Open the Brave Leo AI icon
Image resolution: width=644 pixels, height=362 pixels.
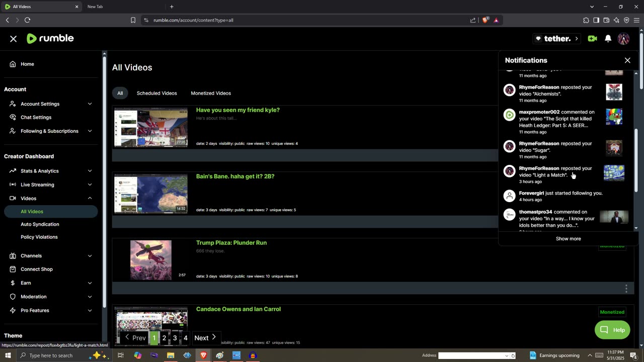pyautogui.click(x=616, y=20)
